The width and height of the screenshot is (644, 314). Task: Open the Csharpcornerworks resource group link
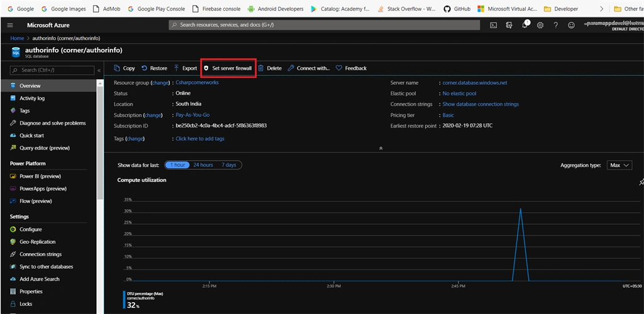click(197, 82)
